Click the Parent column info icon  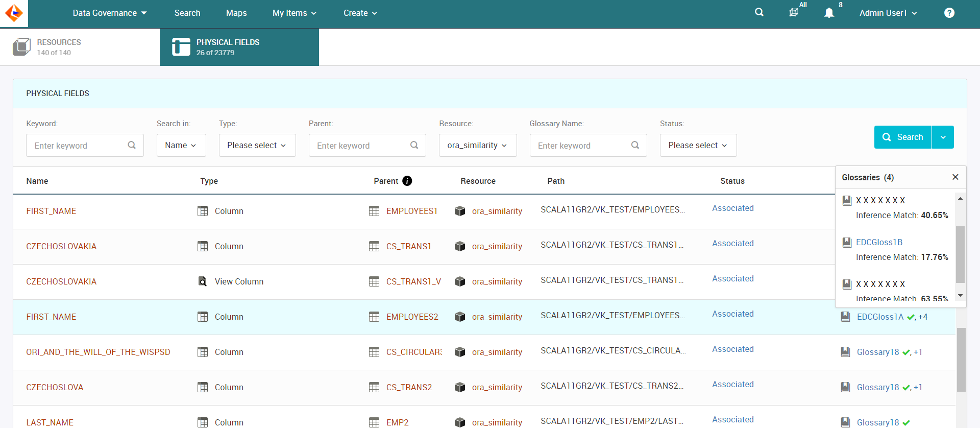click(x=407, y=181)
